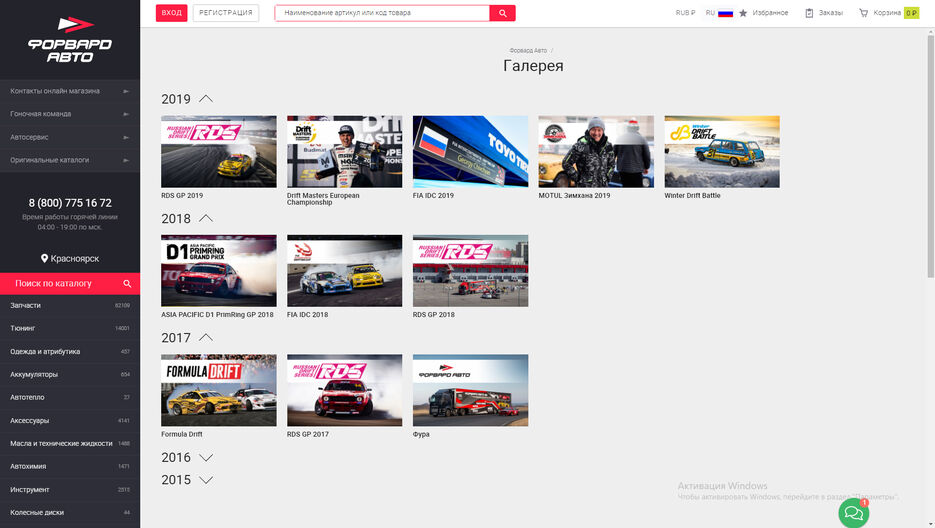
Task: Open the MOTUL Зимхана 2019 thumbnail
Action: 596,152
